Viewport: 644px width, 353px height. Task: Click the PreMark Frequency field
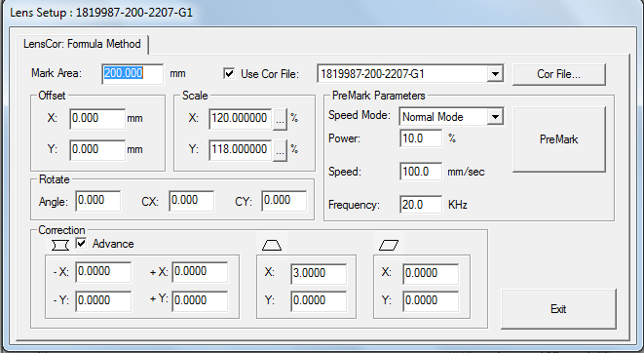click(x=421, y=205)
